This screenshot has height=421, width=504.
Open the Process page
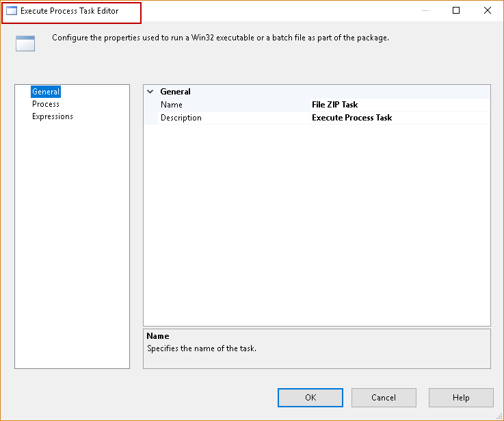tap(46, 104)
